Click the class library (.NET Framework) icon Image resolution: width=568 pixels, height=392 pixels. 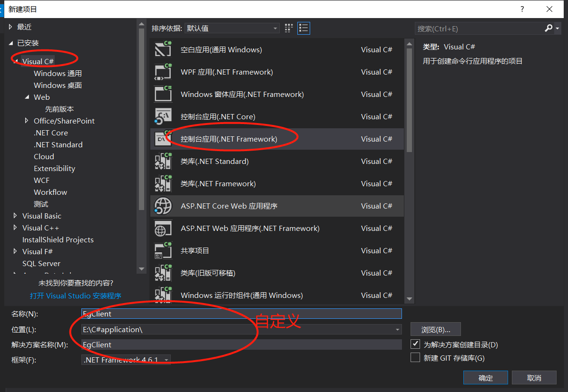[163, 183]
